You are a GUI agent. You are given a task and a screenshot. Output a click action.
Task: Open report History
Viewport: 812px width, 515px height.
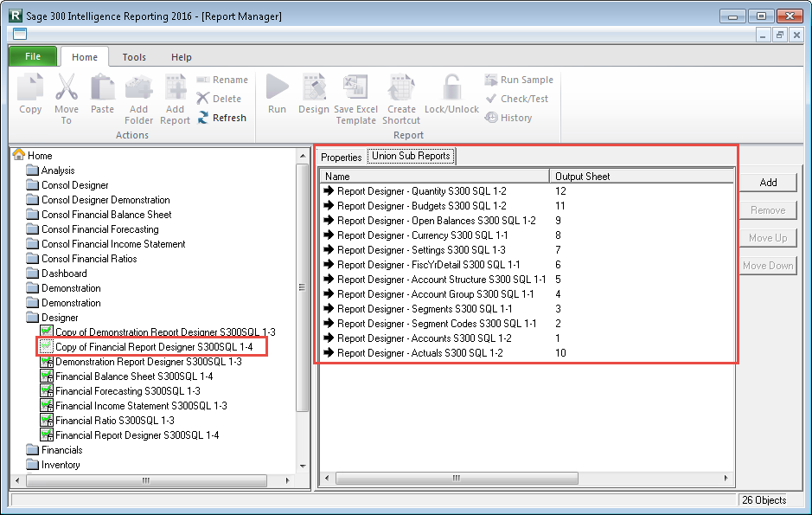pos(508,118)
